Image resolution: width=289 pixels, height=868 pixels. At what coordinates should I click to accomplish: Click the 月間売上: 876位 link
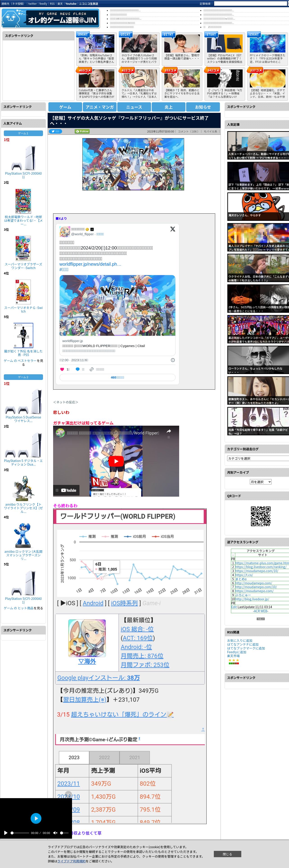tap(142, 656)
